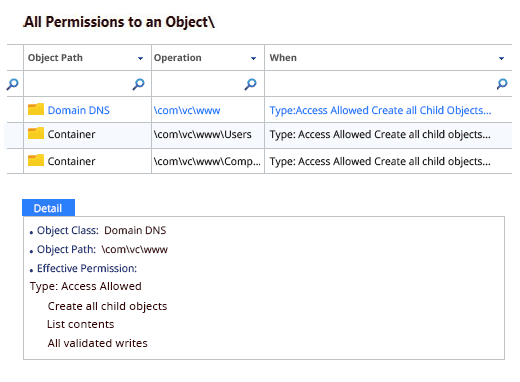Select \com\vc\www\Users cell

(208, 135)
